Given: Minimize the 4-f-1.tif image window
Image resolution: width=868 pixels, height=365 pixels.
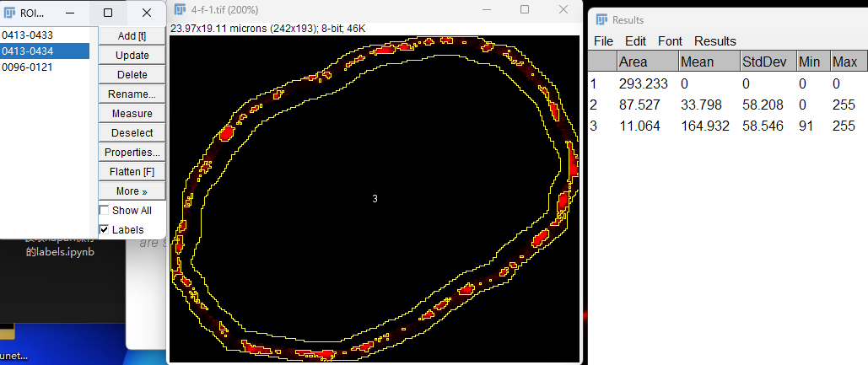Looking at the screenshot, I should point(487,9).
